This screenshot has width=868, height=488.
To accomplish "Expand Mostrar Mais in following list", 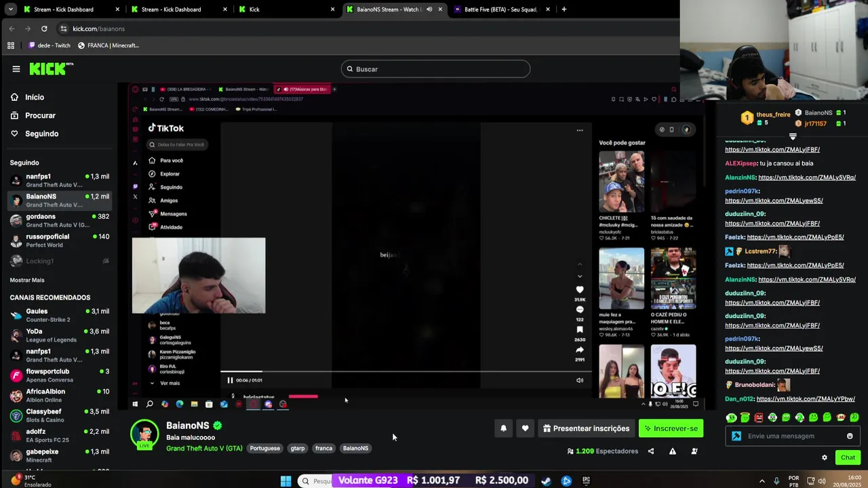I will (x=27, y=280).
